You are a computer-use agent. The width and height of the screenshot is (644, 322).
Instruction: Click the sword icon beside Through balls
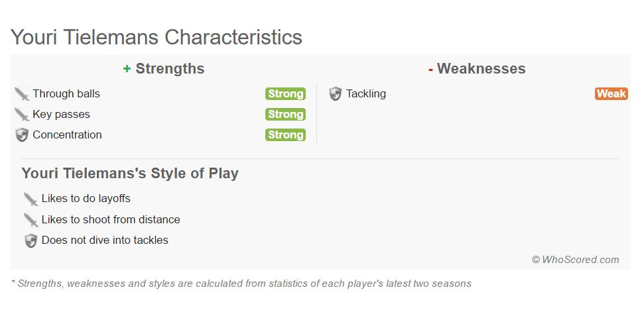(x=22, y=94)
